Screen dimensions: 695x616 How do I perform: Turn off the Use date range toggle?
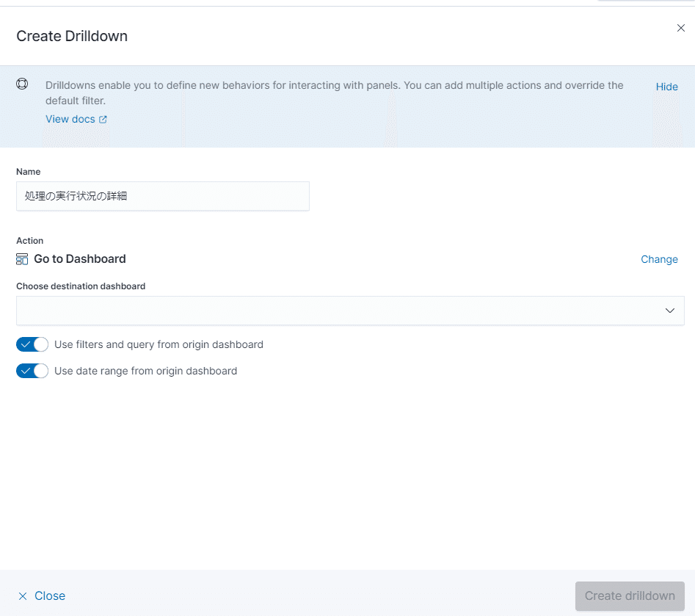32,371
